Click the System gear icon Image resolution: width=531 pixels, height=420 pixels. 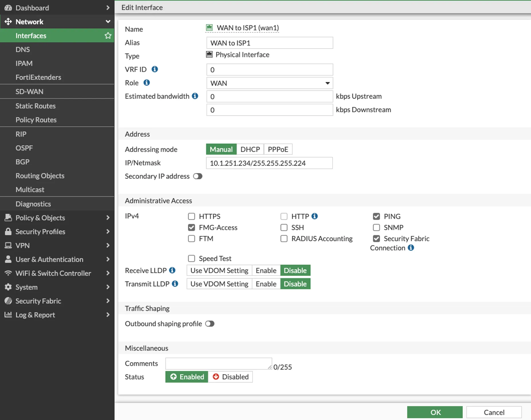(8, 287)
